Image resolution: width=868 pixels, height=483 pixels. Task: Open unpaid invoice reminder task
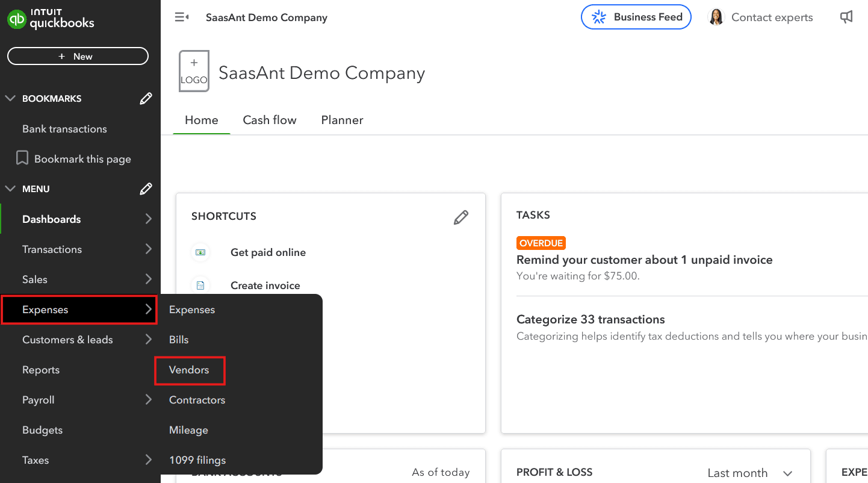coord(645,260)
